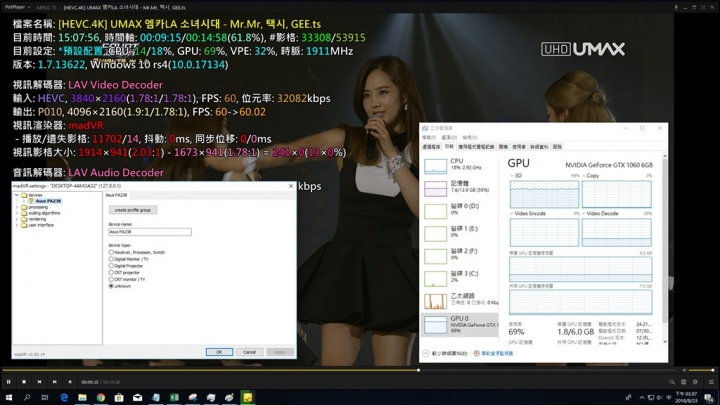Select 乙太網路 (Ethernet) in Task Manager
Viewport: 720px width, 405px height.
point(459,301)
